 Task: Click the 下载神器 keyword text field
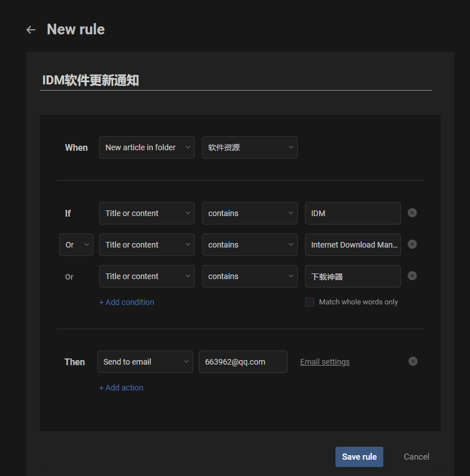click(352, 276)
